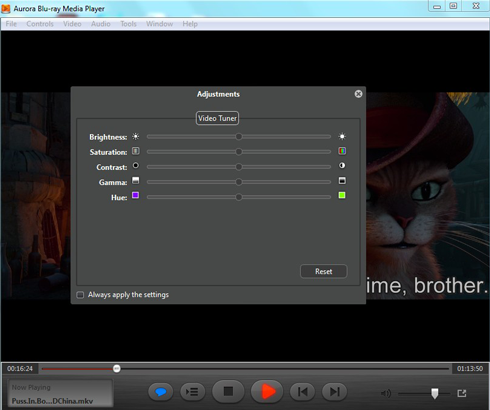Maximize the media player window
490x410 pixels.
pos(453,6)
